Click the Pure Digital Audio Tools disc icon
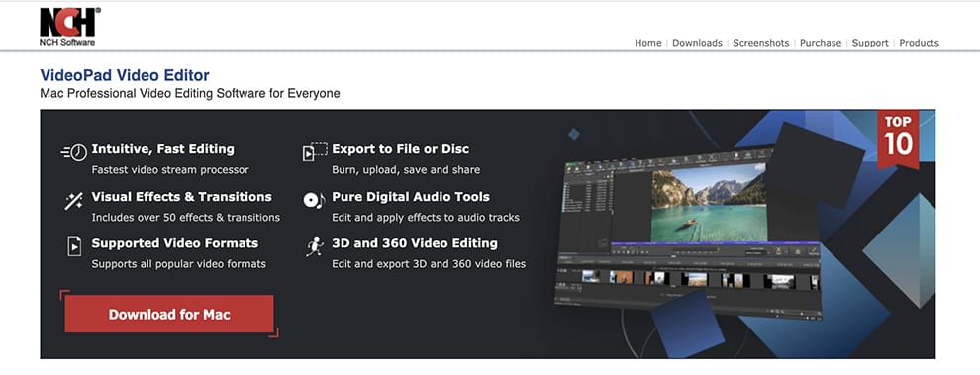This screenshot has height=375, width=980. [314, 200]
